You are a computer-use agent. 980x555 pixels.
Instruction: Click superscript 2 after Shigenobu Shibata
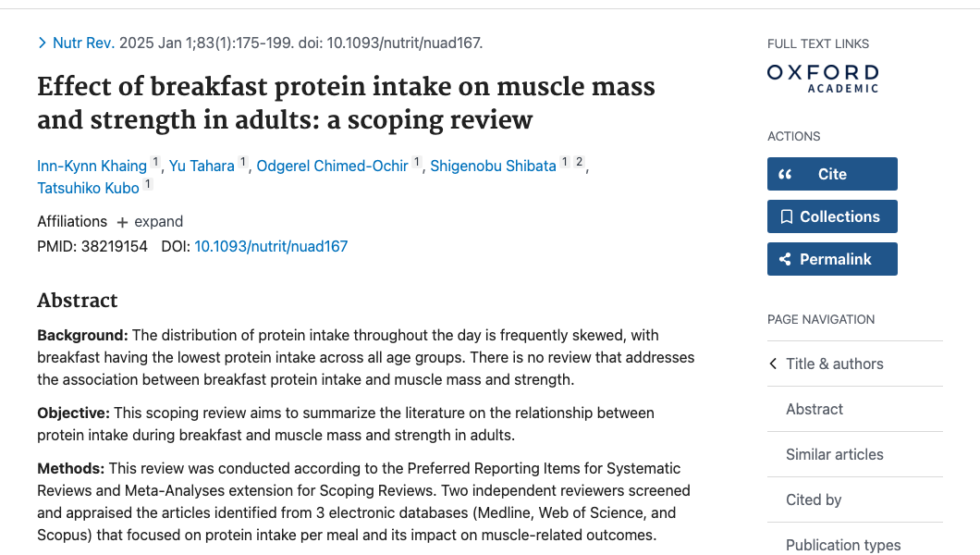pyautogui.click(x=579, y=161)
